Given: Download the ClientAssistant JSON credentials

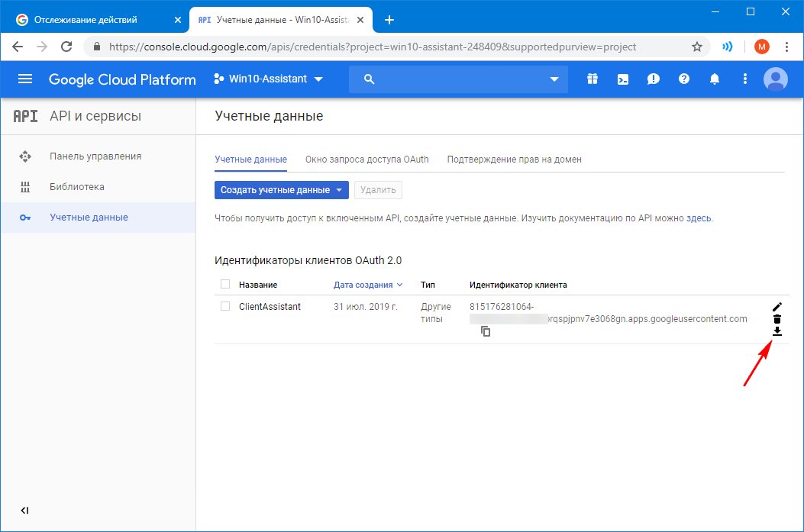Looking at the screenshot, I should 777,331.
